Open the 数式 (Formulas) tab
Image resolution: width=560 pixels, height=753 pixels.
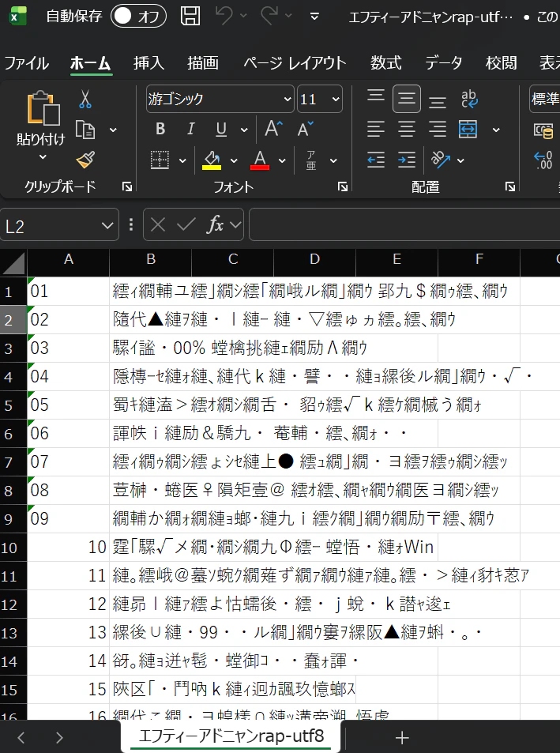click(385, 63)
